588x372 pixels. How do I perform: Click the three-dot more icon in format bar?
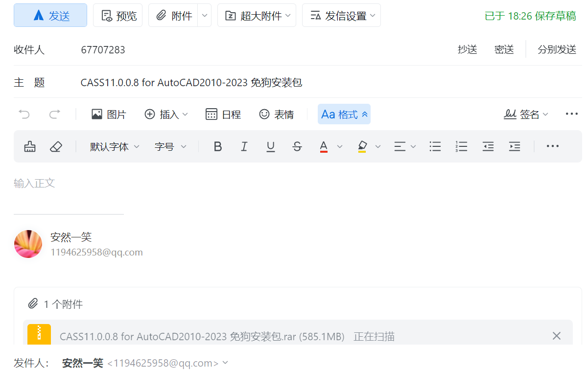(x=552, y=146)
